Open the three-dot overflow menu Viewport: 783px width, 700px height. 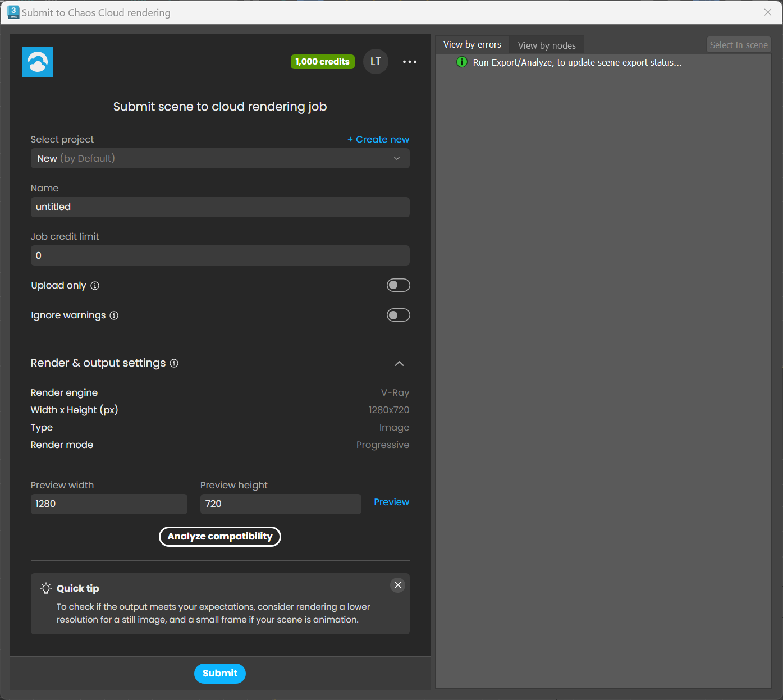(x=409, y=62)
